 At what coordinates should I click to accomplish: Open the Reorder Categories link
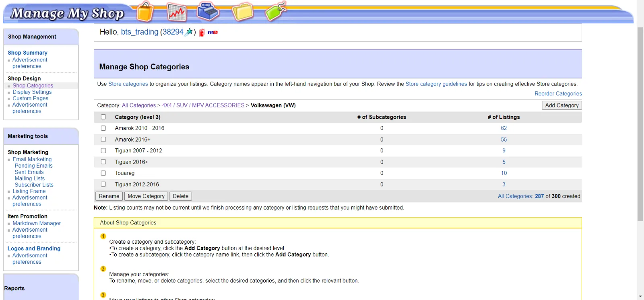[558, 94]
